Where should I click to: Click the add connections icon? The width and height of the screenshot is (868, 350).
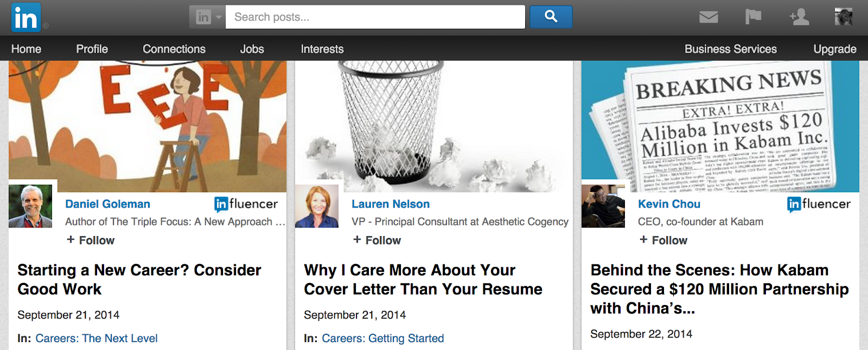[x=799, y=17]
